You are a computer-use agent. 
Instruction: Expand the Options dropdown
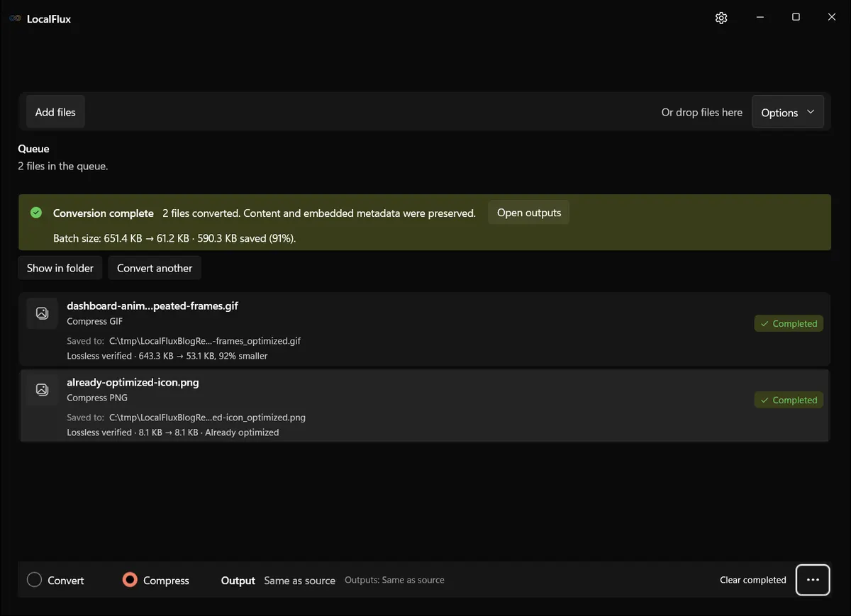tap(788, 112)
